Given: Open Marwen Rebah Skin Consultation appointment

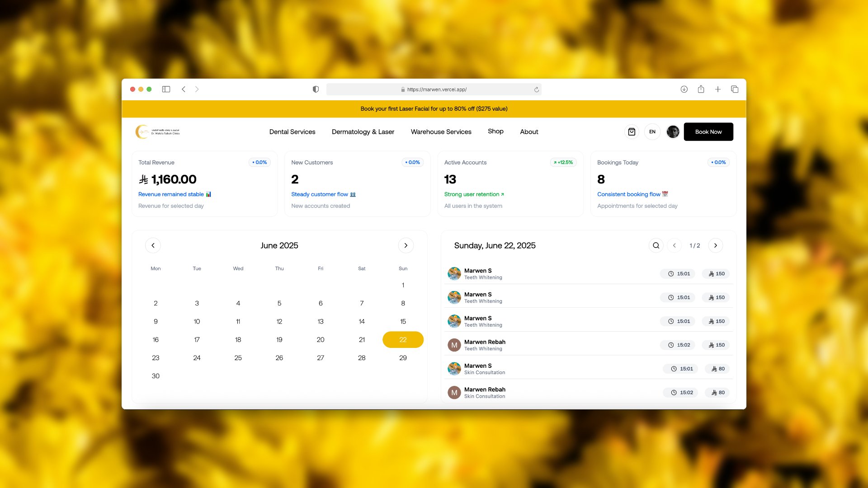Looking at the screenshot, I should pyautogui.click(x=589, y=393).
